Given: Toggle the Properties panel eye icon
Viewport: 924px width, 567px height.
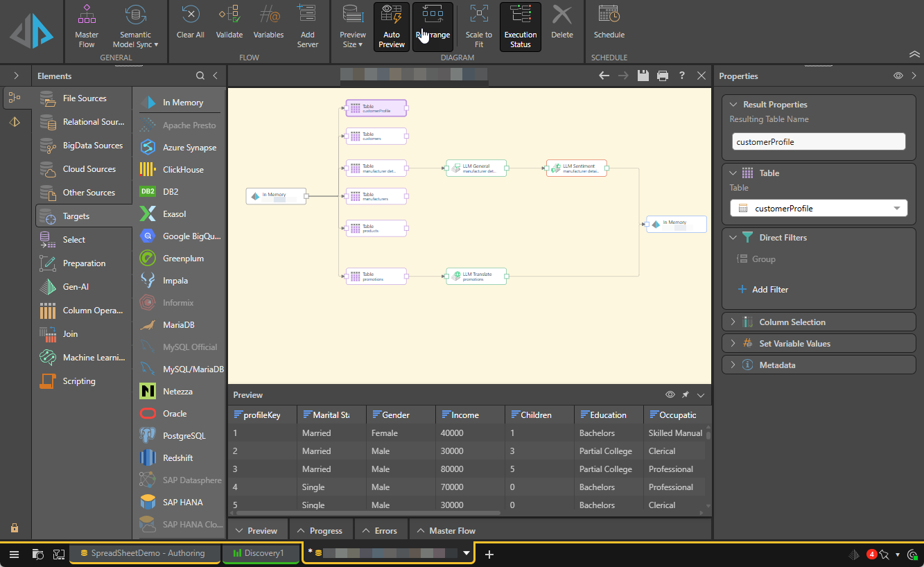Looking at the screenshot, I should 898,76.
